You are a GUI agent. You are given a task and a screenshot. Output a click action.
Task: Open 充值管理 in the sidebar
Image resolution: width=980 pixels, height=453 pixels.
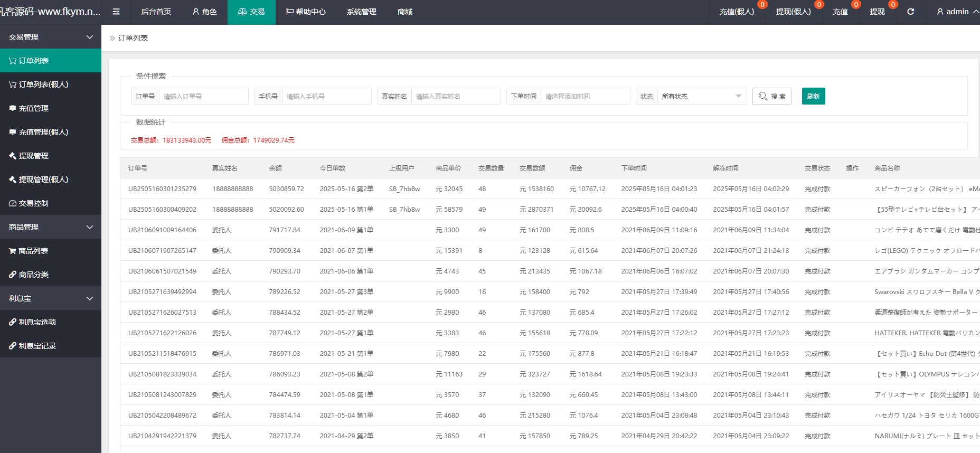pyautogui.click(x=34, y=108)
